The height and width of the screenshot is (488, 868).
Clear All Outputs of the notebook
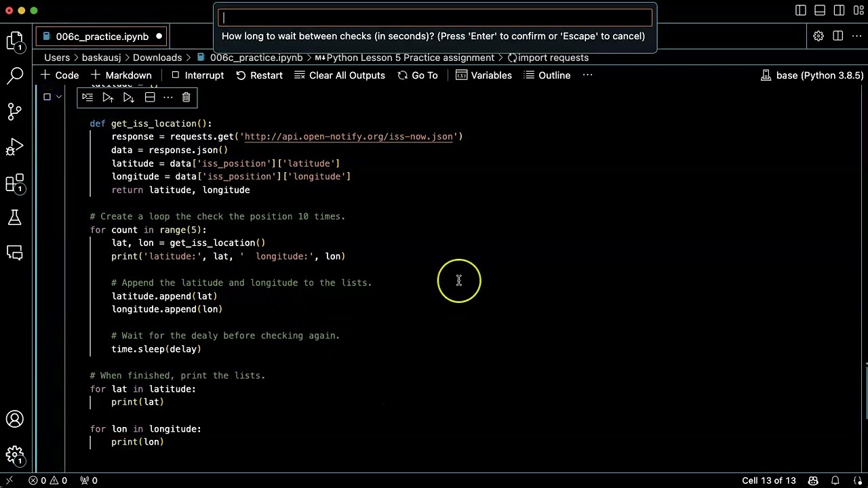point(340,75)
